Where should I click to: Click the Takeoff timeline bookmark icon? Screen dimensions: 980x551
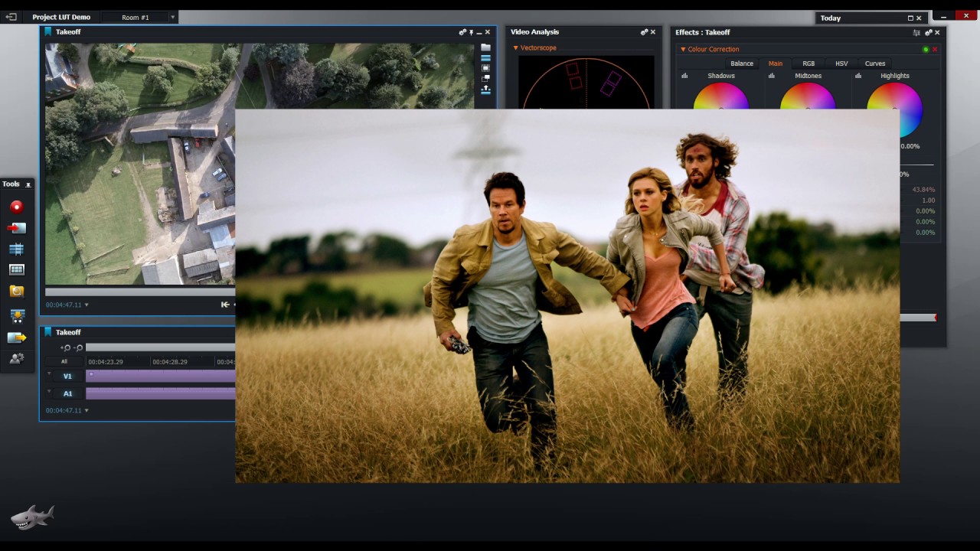(x=48, y=332)
